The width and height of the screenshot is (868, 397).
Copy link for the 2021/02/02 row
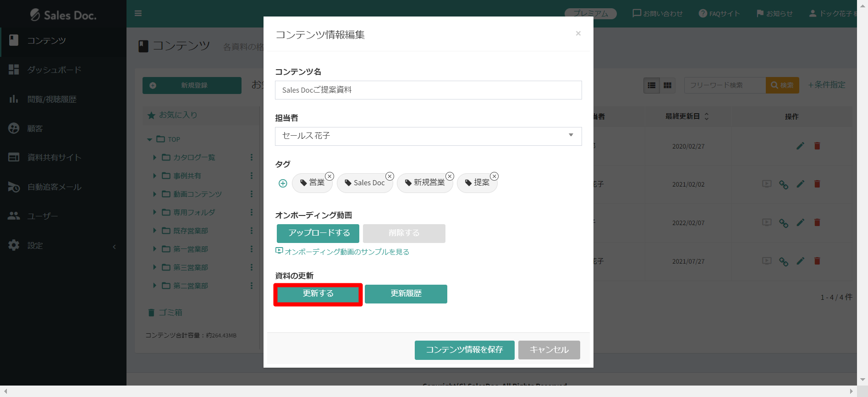pyautogui.click(x=784, y=184)
